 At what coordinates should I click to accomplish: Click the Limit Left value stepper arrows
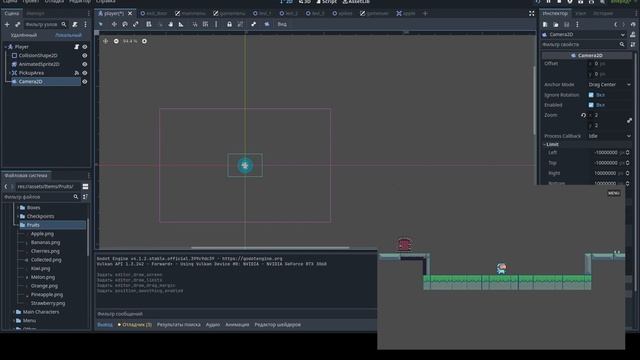click(627, 153)
